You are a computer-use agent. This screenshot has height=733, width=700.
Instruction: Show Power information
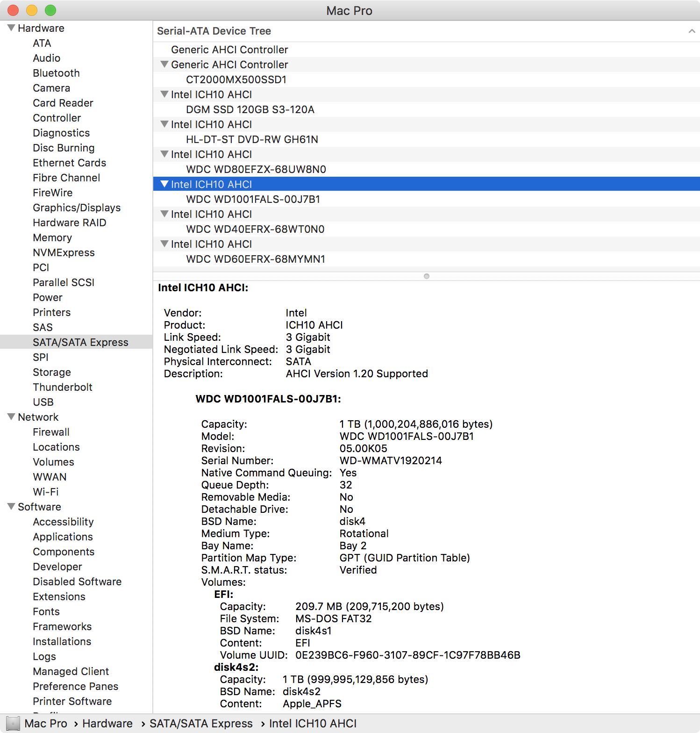(x=48, y=297)
